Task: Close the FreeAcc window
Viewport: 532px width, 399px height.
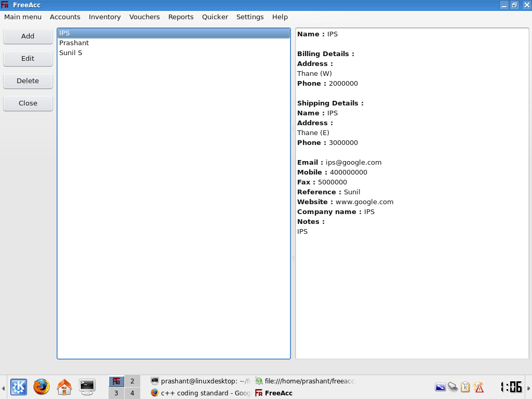Action: click(527, 5)
